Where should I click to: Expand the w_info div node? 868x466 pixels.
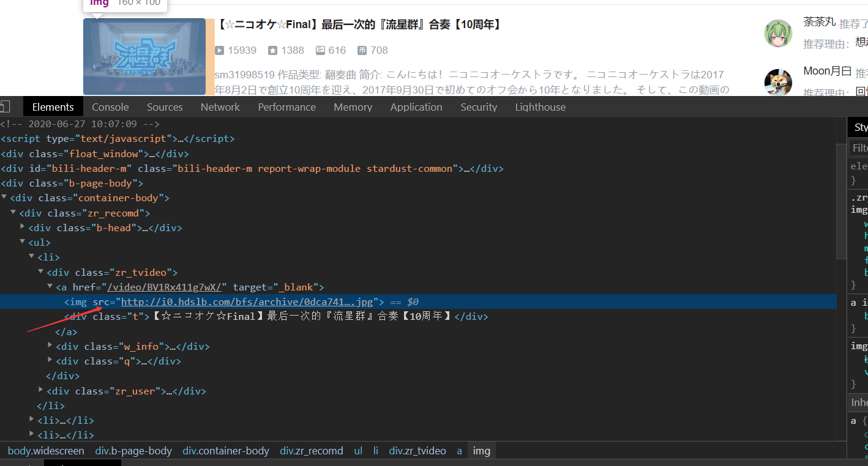pyautogui.click(x=51, y=346)
